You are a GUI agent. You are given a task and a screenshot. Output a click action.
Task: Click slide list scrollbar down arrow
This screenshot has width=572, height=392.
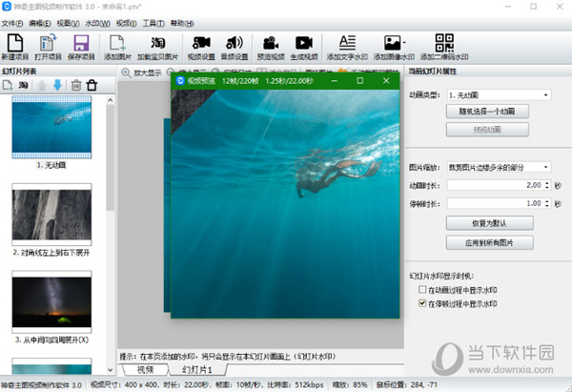(x=111, y=370)
